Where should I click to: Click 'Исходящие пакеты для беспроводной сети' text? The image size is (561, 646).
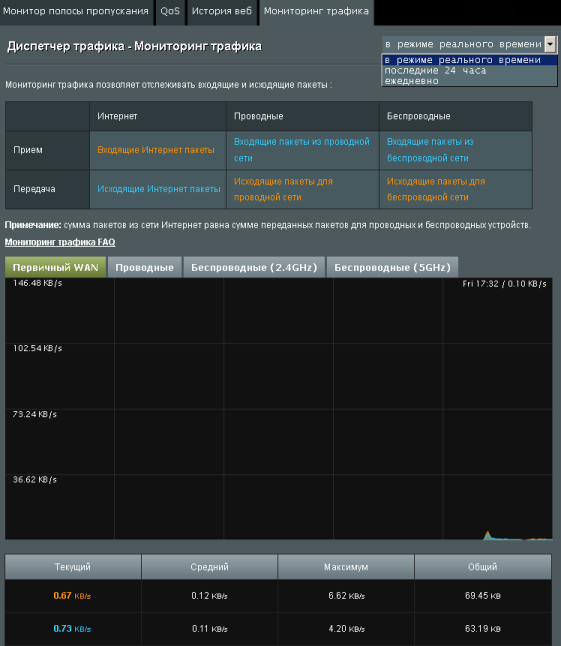tap(436, 189)
